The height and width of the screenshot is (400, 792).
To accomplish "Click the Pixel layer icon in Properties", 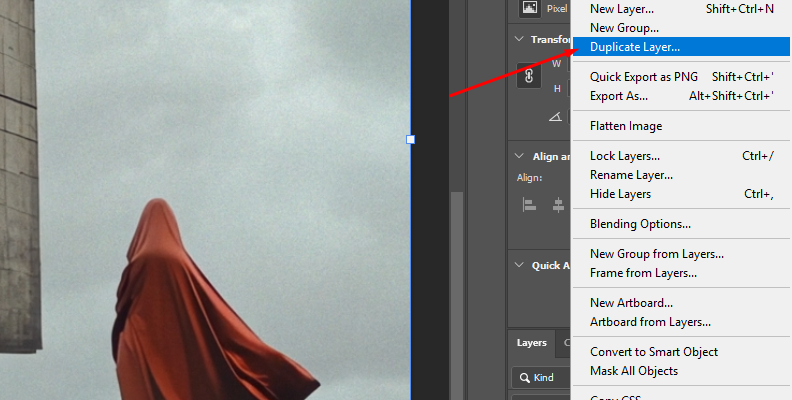I will tap(529, 8).
